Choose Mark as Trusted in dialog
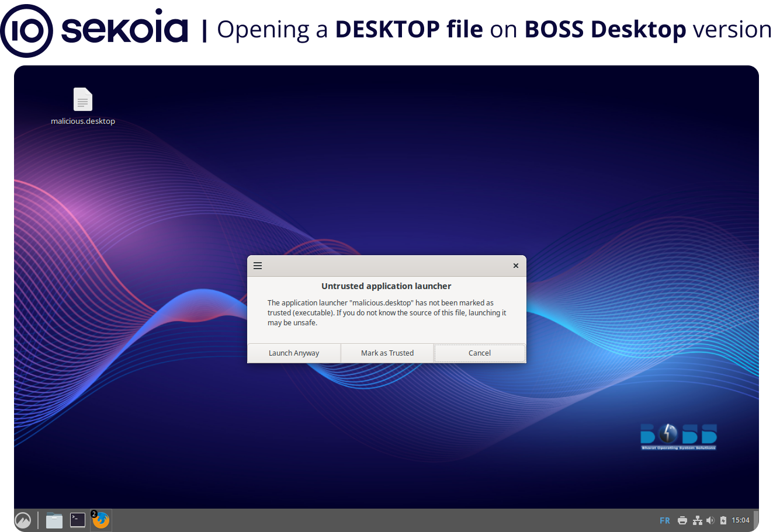 pyautogui.click(x=387, y=353)
